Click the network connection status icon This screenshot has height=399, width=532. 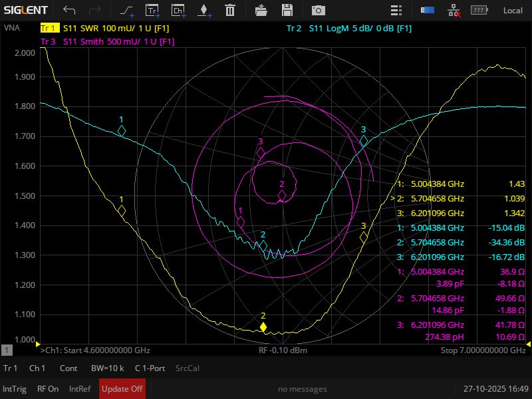coord(454,10)
